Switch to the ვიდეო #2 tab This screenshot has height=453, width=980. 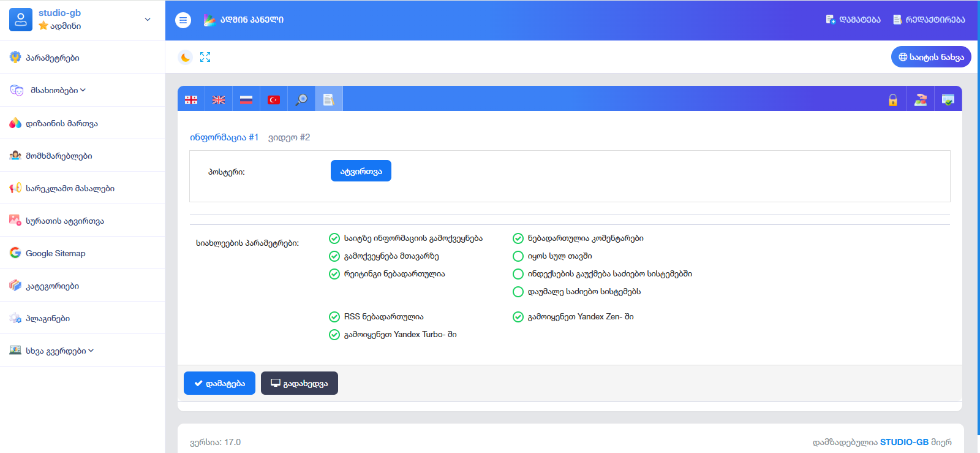click(x=289, y=137)
